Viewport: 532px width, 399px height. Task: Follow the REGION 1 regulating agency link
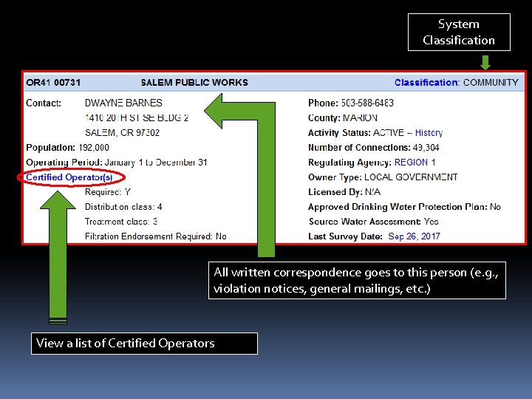click(415, 162)
